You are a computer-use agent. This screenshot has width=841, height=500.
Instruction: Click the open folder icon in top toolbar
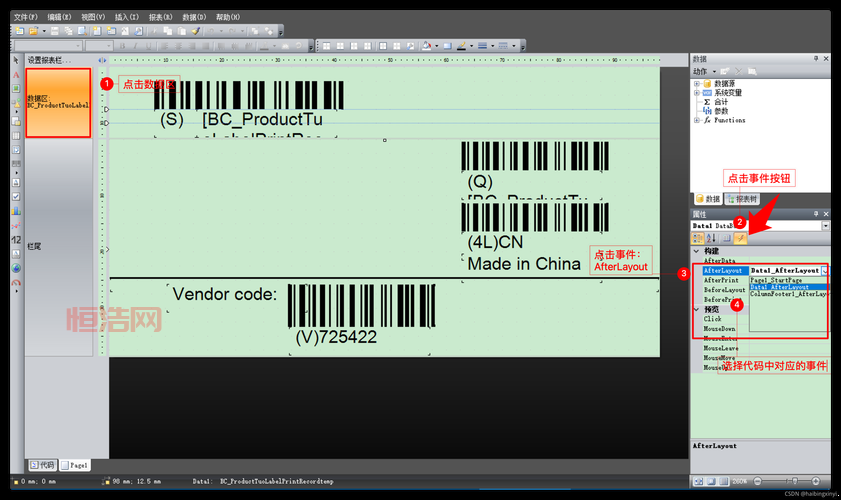click(32, 31)
